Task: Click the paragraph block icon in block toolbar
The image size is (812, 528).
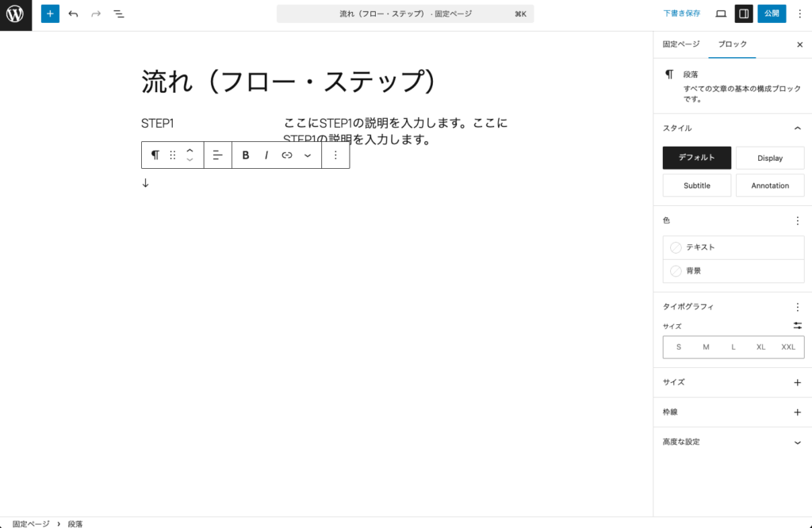Action: click(x=155, y=155)
